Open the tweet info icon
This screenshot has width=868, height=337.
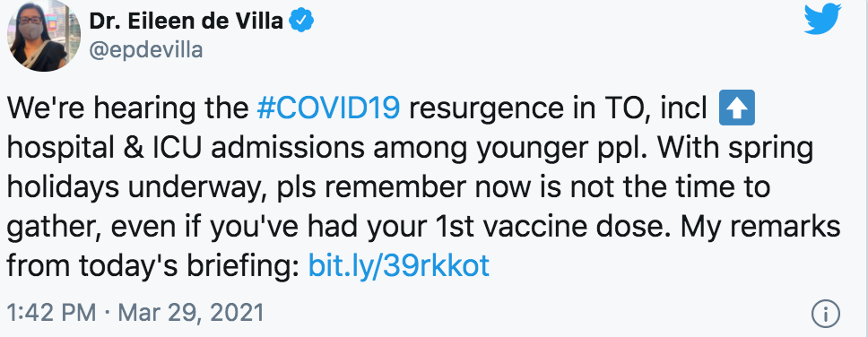(825, 315)
